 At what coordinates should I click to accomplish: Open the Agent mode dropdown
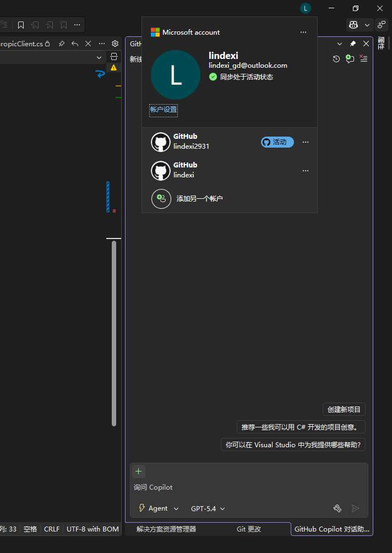point(159,508)
